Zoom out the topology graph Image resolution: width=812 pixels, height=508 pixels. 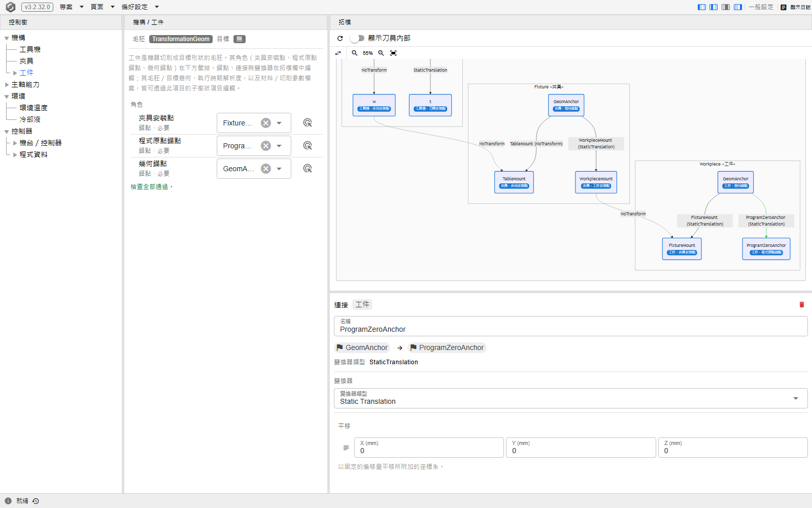coord(355,53)
